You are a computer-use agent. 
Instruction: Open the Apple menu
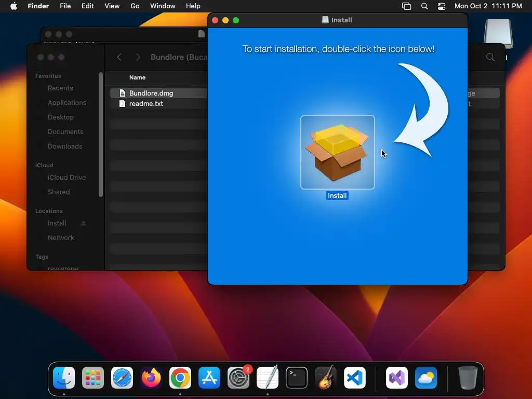click(14, 6)
